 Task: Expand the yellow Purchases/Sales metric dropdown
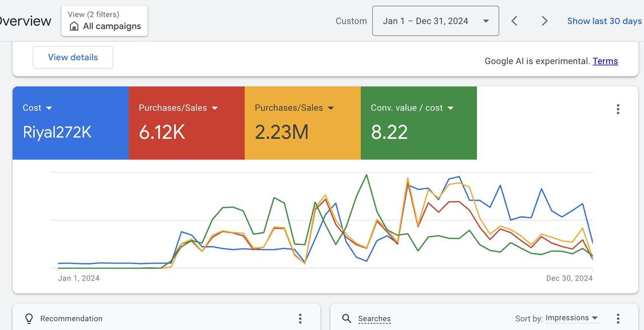(x=331, y=108)
